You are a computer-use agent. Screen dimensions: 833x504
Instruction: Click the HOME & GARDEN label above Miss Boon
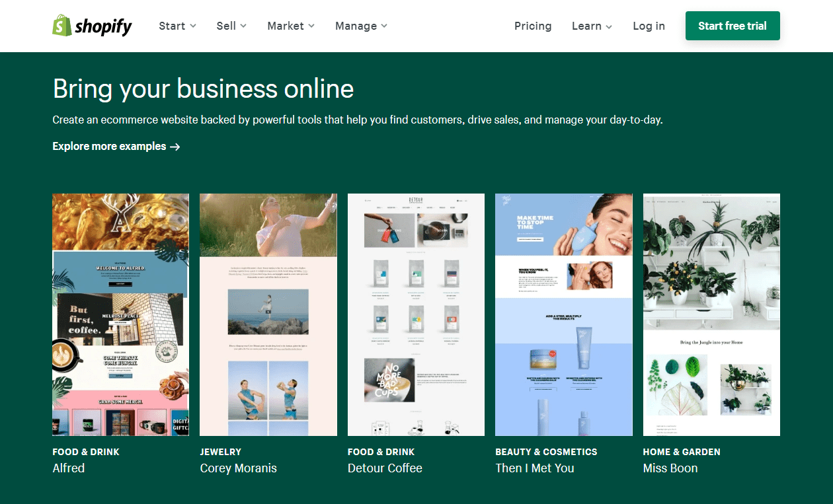[x=682, y=452]
